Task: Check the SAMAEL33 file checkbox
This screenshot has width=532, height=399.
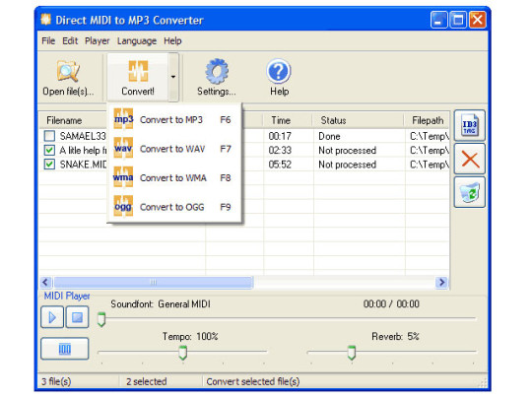Action: click(x=49, y=136)
